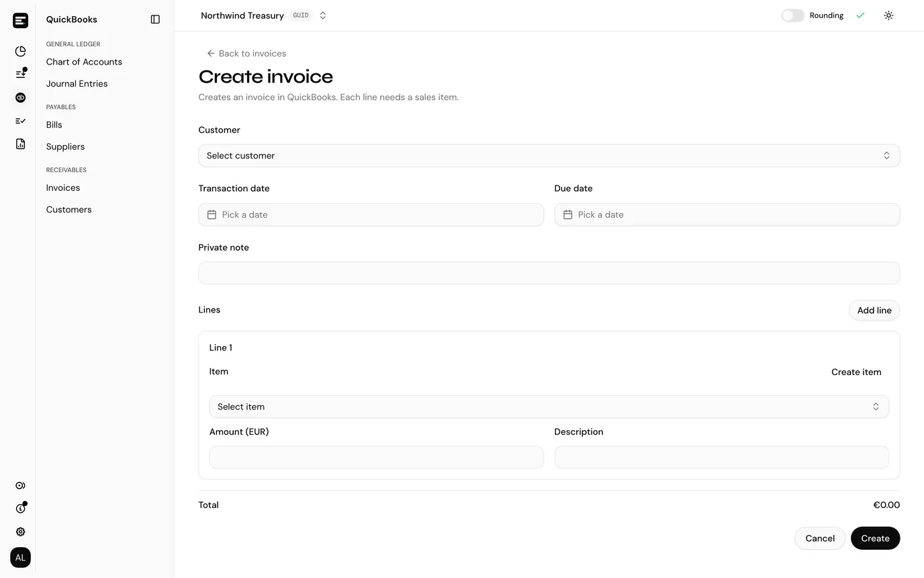The height and width of the screenshot is (578, 924).
Task: Open the Due date picker
Action: [x=727, y=214]
